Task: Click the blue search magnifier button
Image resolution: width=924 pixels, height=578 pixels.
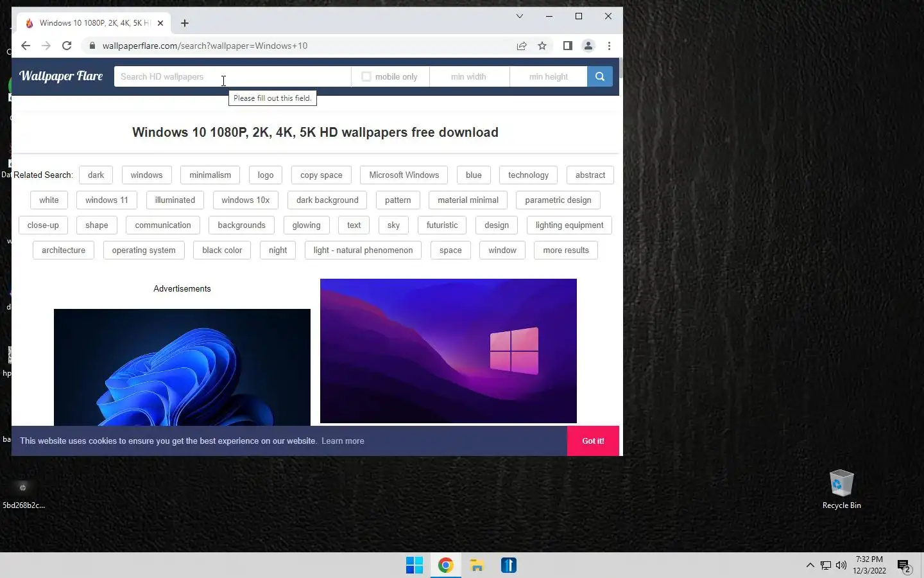Action: point(599,76)
